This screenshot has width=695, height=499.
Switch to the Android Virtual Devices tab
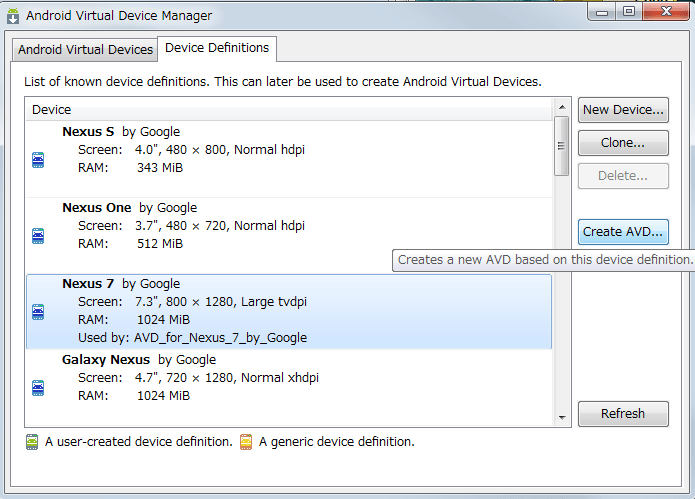(x=85, y=49)
